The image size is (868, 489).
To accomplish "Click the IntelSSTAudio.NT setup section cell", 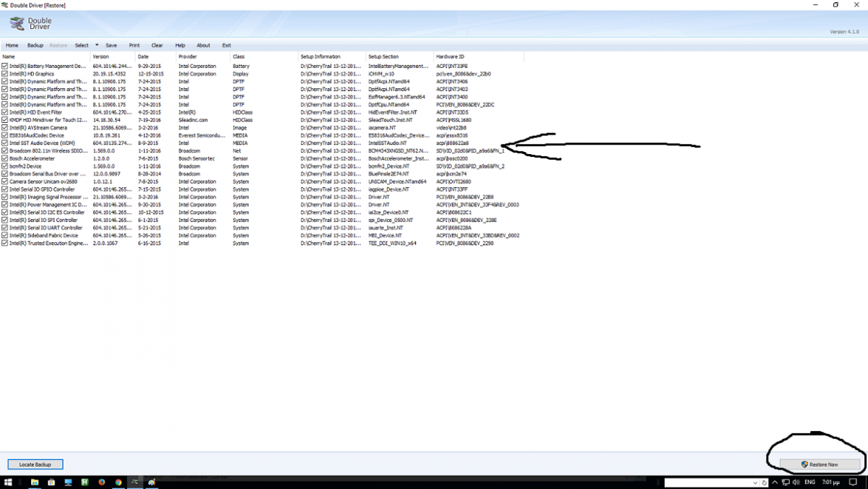I will click(388, 143).
